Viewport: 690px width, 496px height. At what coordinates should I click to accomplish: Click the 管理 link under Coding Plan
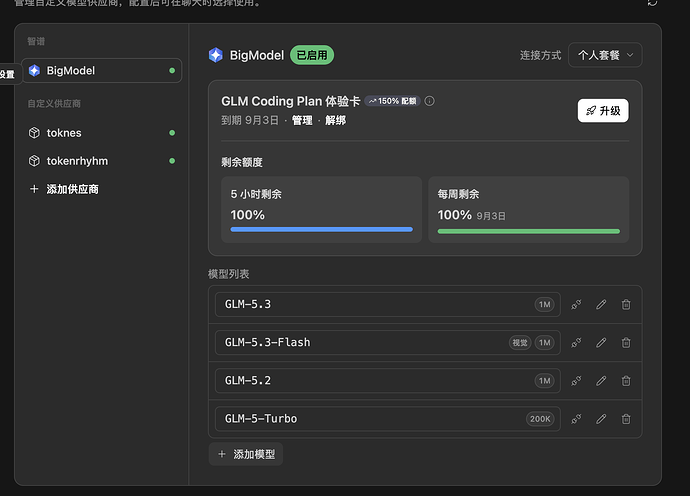click(x=302, y=120)
